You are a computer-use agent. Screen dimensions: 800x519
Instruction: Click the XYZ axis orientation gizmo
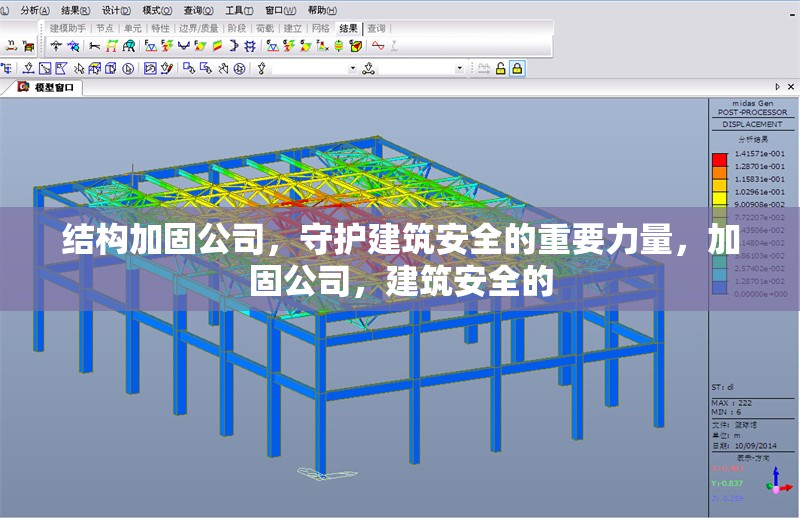click(x=779, y=481)
